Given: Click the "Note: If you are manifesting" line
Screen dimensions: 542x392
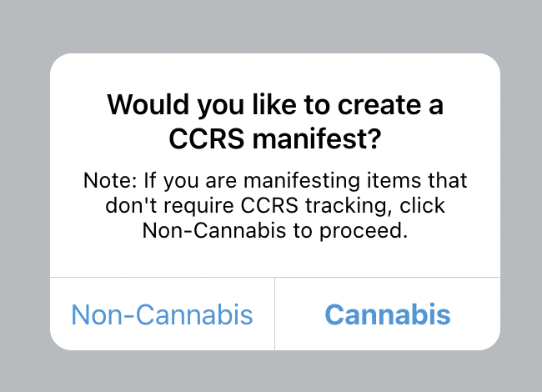Looking at the screenshot, I should tap(275, 180).
